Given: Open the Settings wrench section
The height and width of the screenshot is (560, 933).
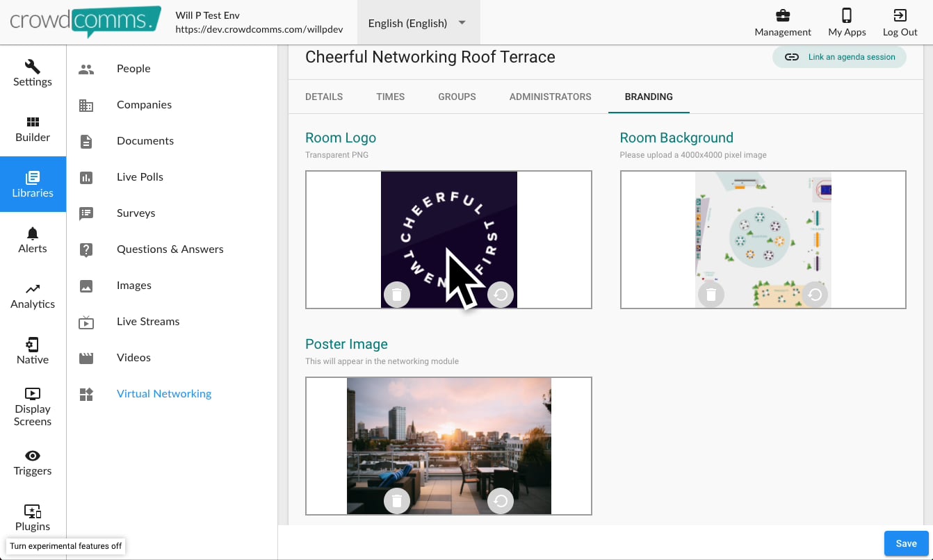Looking at the screenshot, I should tap(33, 73).
